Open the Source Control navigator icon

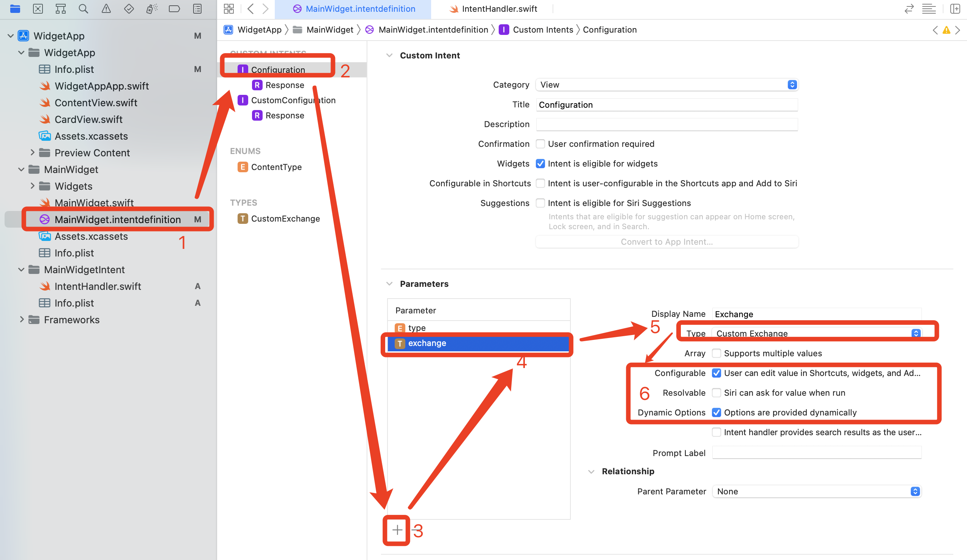point(38,8)
